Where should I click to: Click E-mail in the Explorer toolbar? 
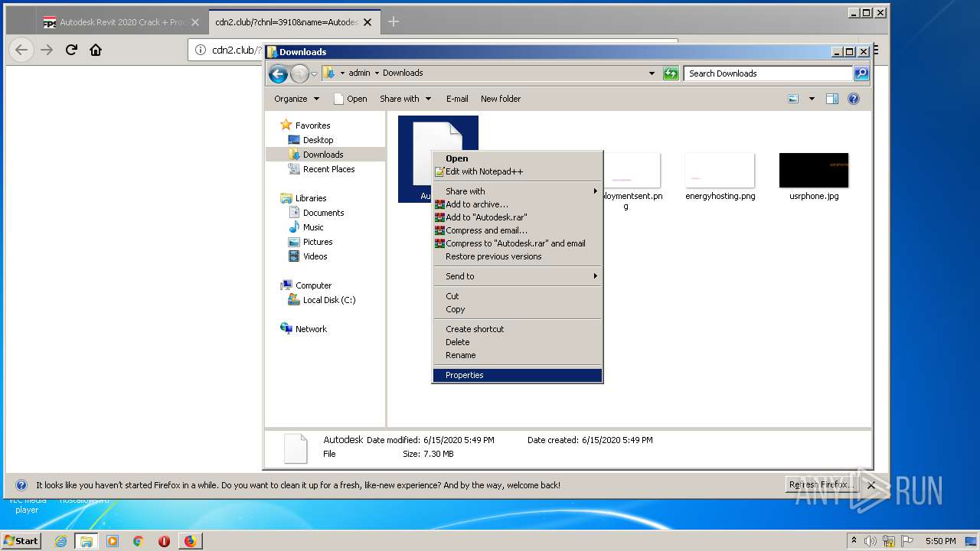(x=457, y=99)
